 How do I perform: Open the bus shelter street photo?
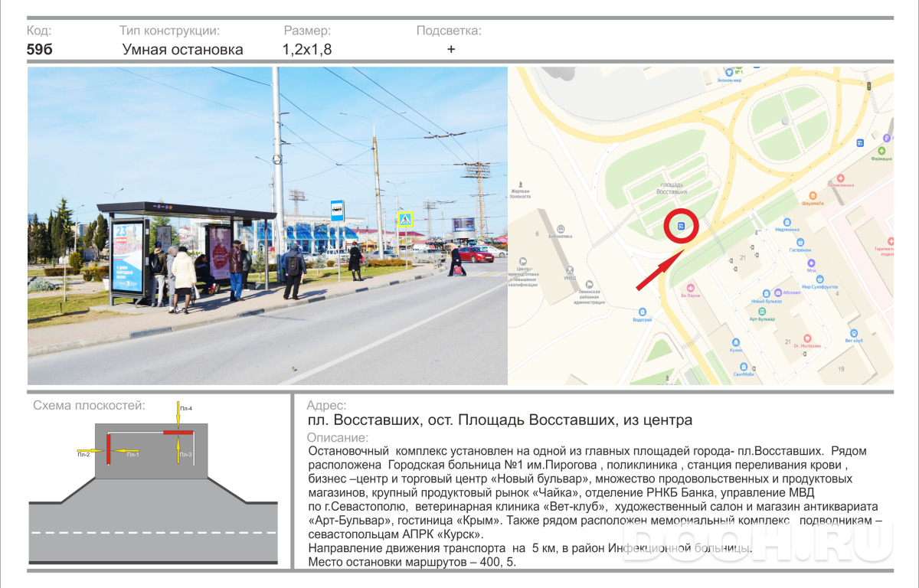267,225
